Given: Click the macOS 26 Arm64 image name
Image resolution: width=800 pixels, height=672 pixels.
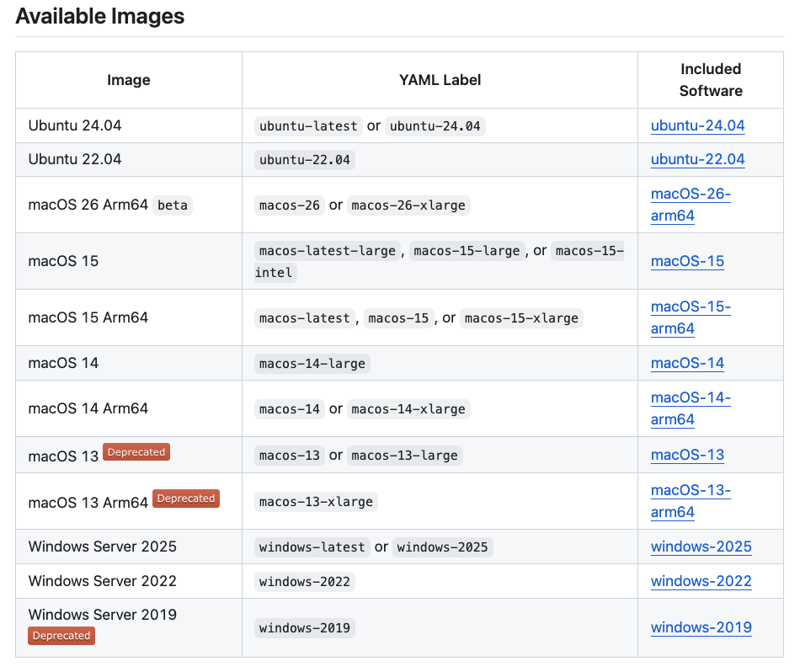Looking at the screenshot, I should 88,205.
